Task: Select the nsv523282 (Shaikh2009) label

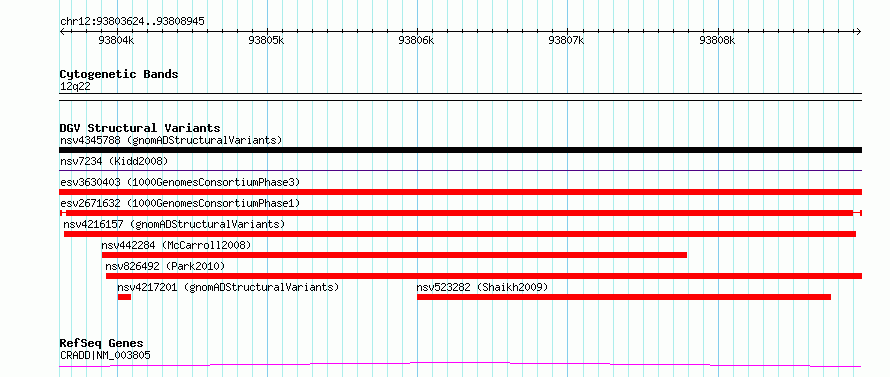Action: (482, 288)
